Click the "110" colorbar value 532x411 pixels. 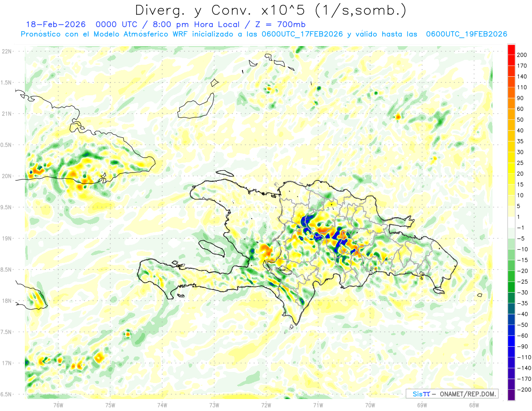coord(523,87)
